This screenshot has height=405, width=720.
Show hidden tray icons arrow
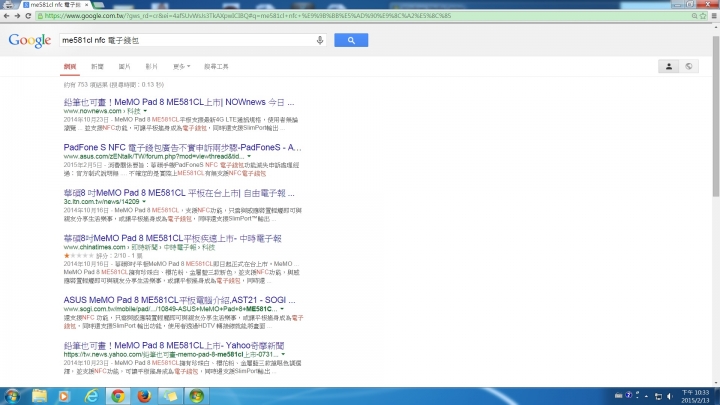[x=647, y=396]
